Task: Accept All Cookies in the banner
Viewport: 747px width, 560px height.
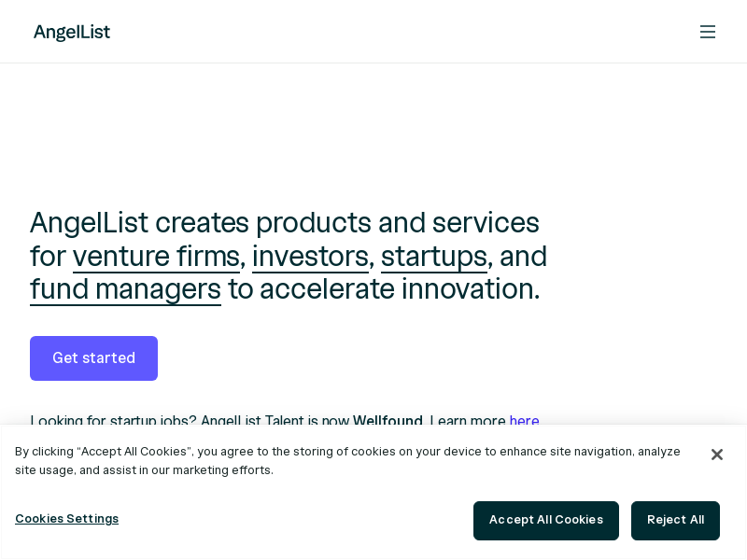Action: [x=546, y=521]
